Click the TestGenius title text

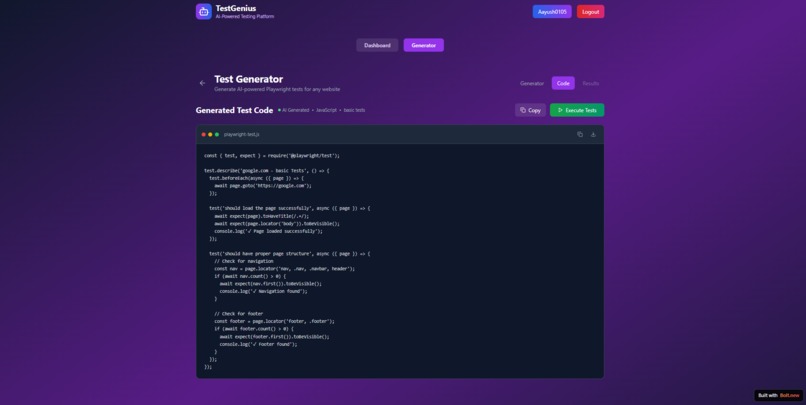[236, 8]
